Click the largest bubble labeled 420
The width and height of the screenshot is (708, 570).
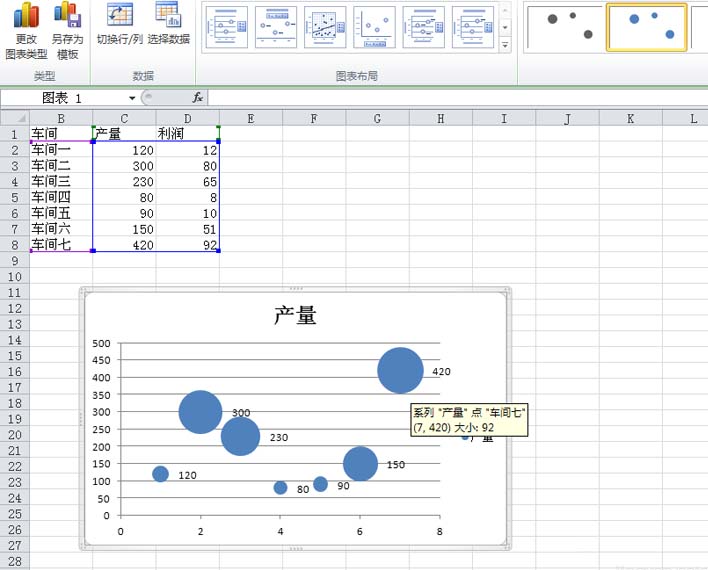(x=400, y=370)
